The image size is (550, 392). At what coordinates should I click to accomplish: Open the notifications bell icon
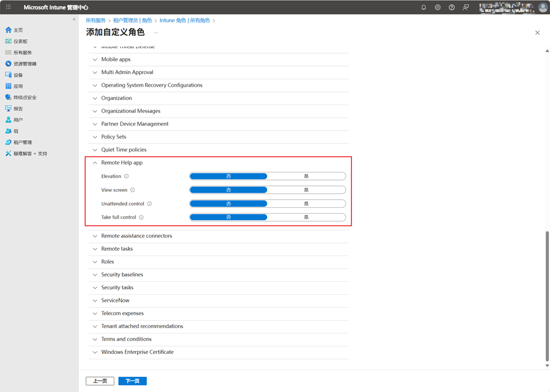click(423, 8)
